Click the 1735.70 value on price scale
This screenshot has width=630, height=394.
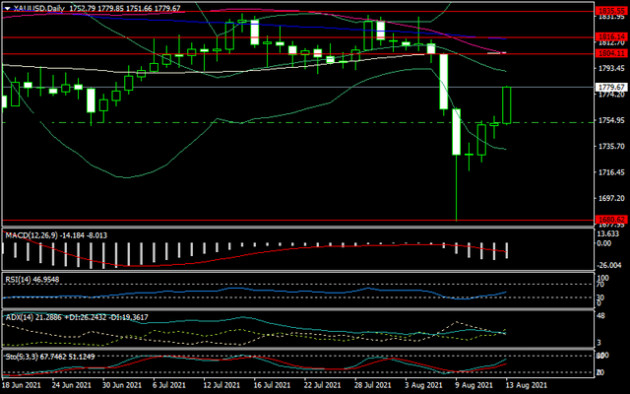612,147
